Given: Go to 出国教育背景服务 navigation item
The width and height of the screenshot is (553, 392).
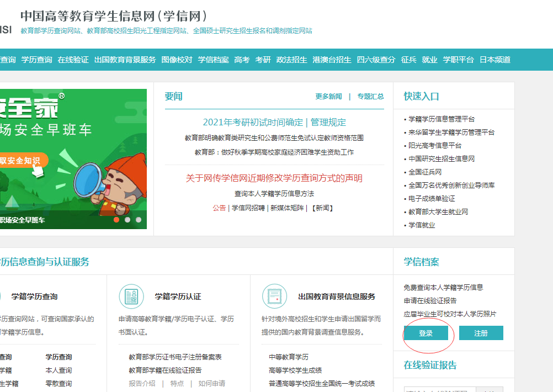Looking at the screenshot, I should pyautogui.click(x=125, y=60).
